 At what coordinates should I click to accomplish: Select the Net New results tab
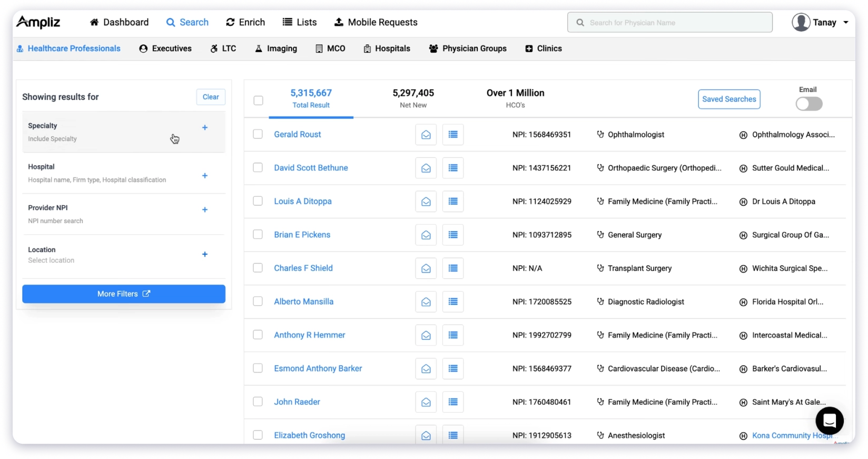tap(413, 98)
